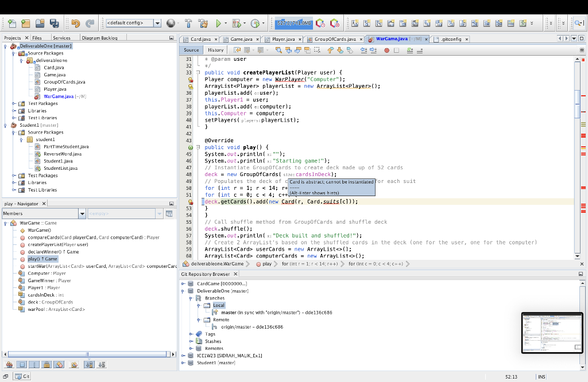Open the Services tab
This screenshot has height=382, width=588.
tap(61, 38)
